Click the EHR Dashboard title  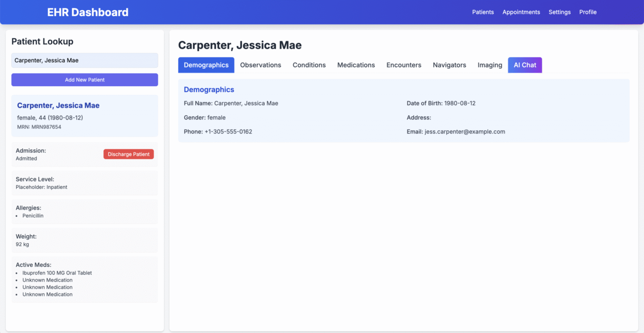click(88, 13)
